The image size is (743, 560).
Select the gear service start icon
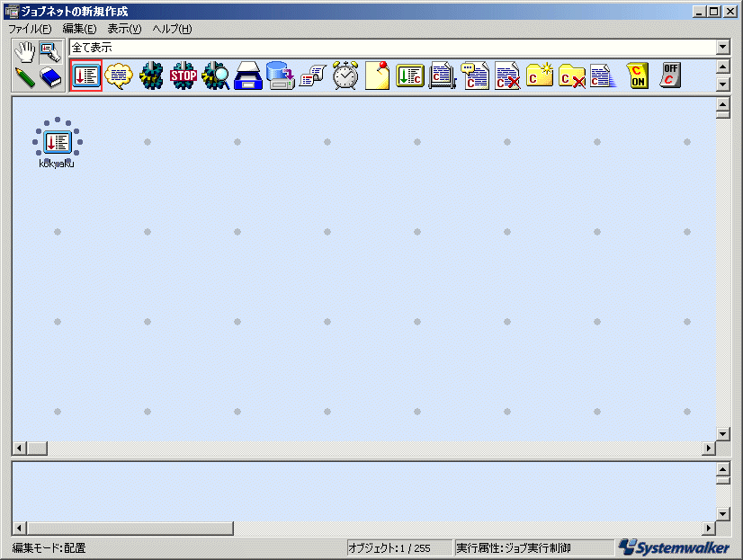click(151, 76)
